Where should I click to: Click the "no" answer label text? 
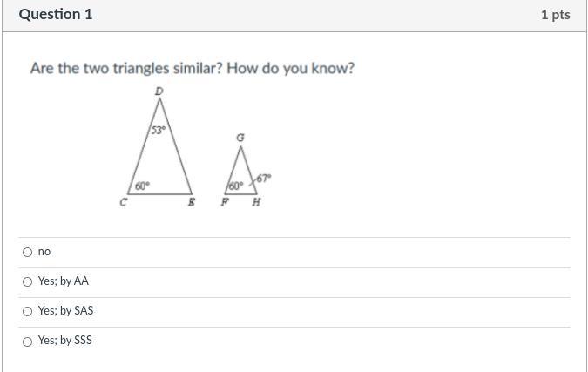[44, 252]
